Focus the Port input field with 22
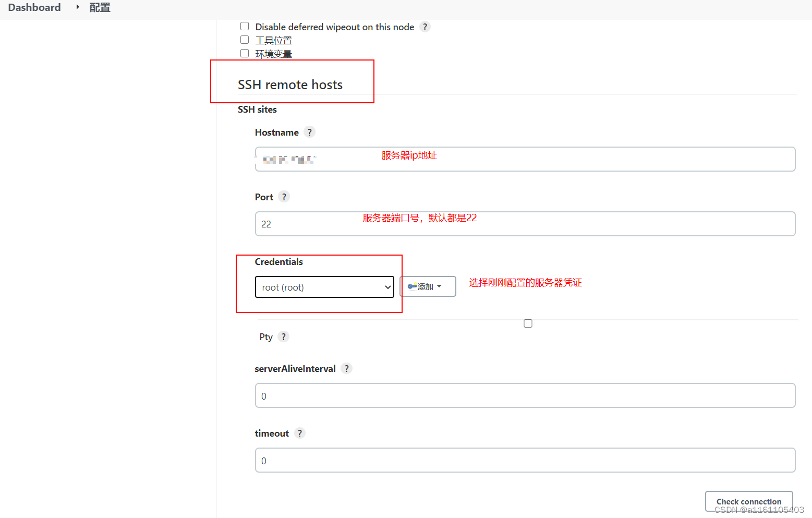The image size is (812, 518). click(525, 224)
